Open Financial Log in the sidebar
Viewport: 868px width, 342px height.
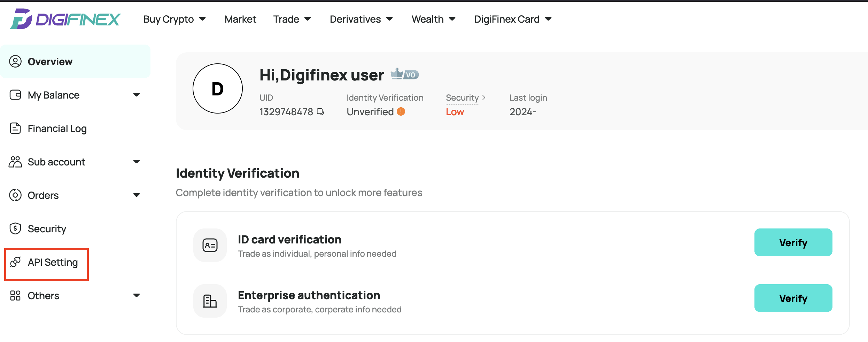75,129
